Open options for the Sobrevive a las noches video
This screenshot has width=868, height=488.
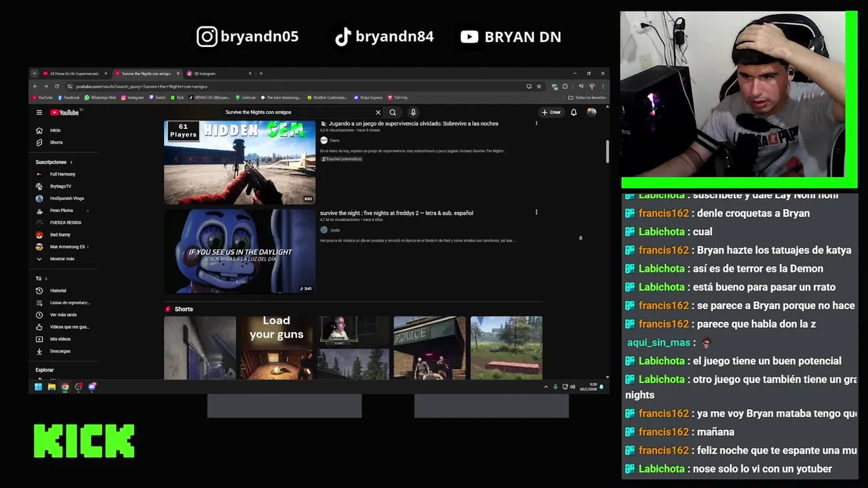click(x=536, y=123)
